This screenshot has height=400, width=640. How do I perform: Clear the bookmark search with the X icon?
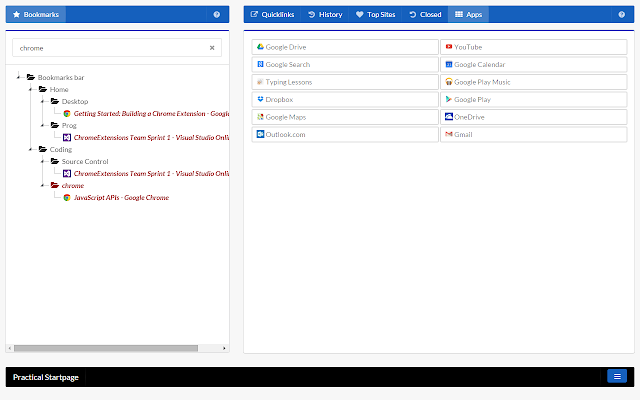[212, 48]
